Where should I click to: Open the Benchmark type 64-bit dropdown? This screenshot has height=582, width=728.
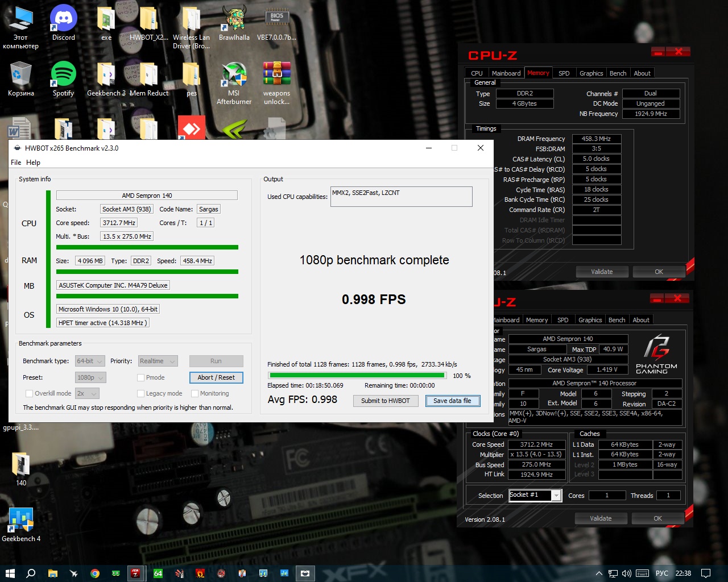pos(90,361)
